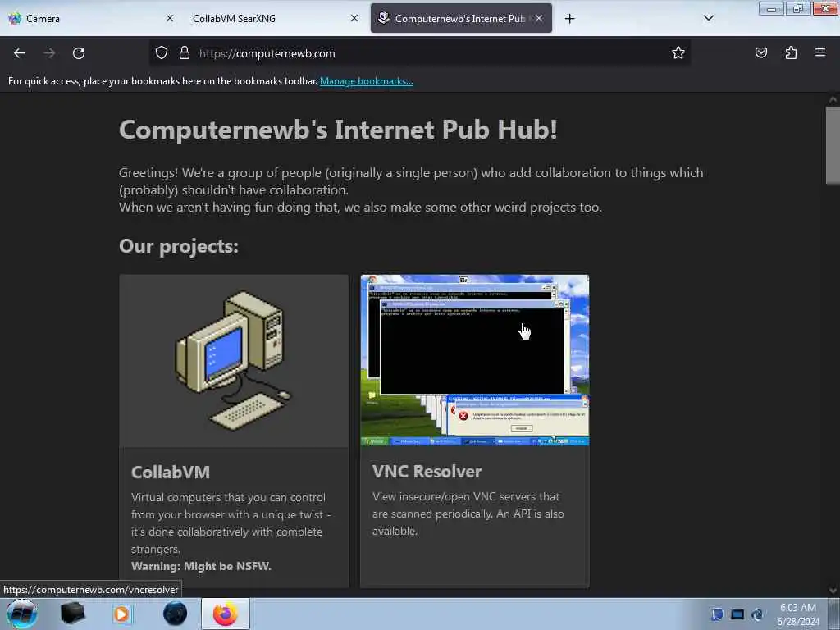The image size is (840, 630).
Task: Bookmark this page with the star
Action: point(678,53)
